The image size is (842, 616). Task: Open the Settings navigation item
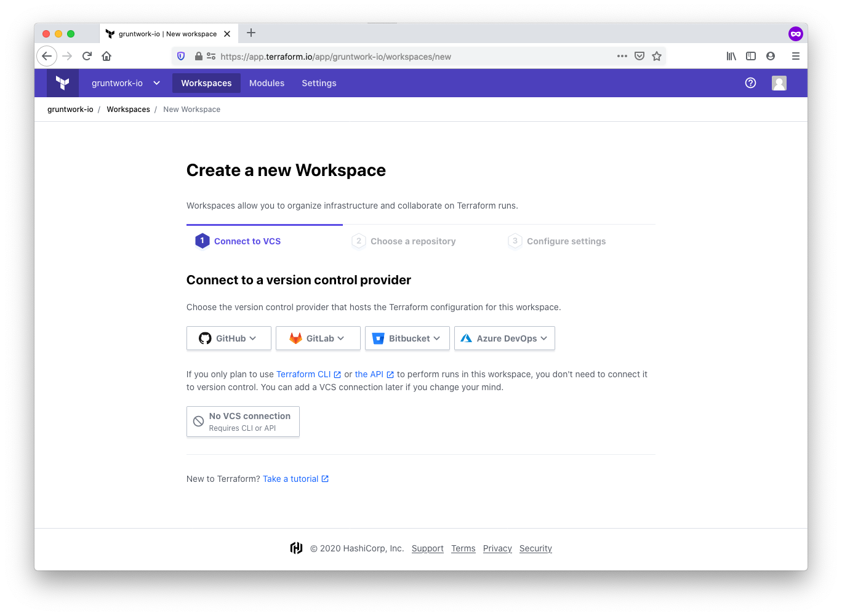[x=319, y=82]
